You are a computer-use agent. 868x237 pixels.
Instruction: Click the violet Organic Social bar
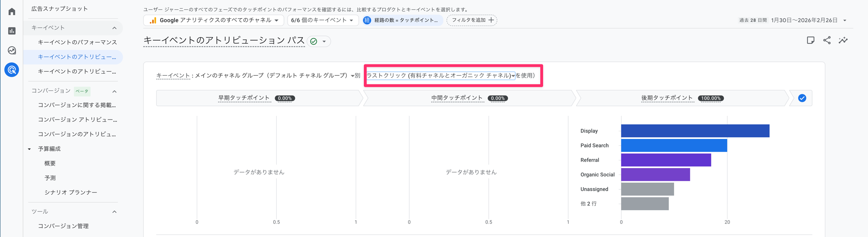coord(655,175)
